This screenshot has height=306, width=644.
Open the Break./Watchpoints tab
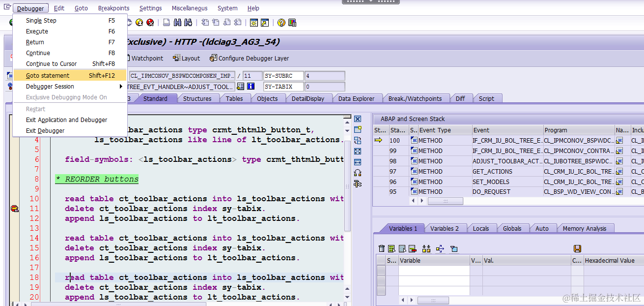tap(415, 98)
